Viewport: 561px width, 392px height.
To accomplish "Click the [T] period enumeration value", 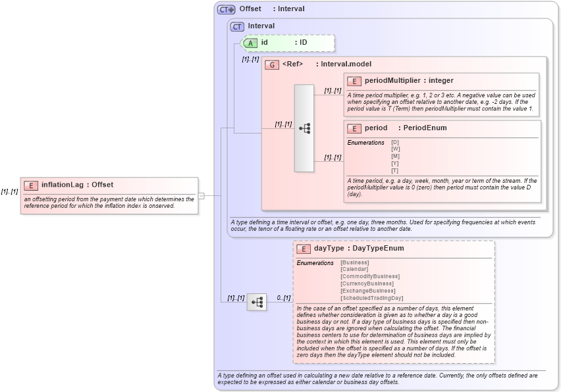I will coord(394,170).
